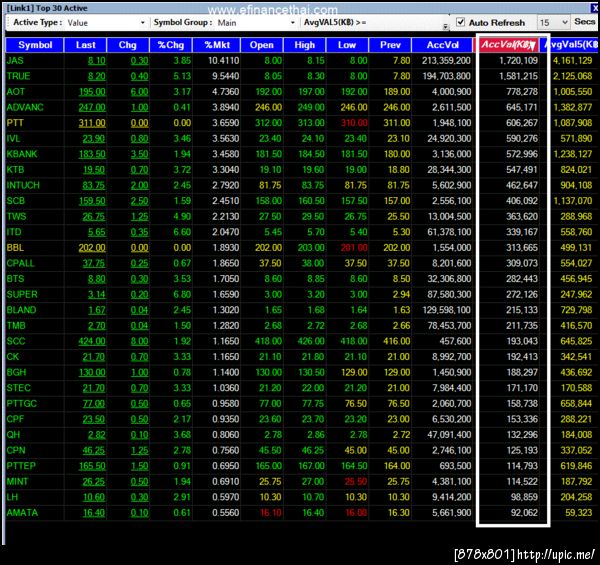Select the PTTEP symbol

21,466
